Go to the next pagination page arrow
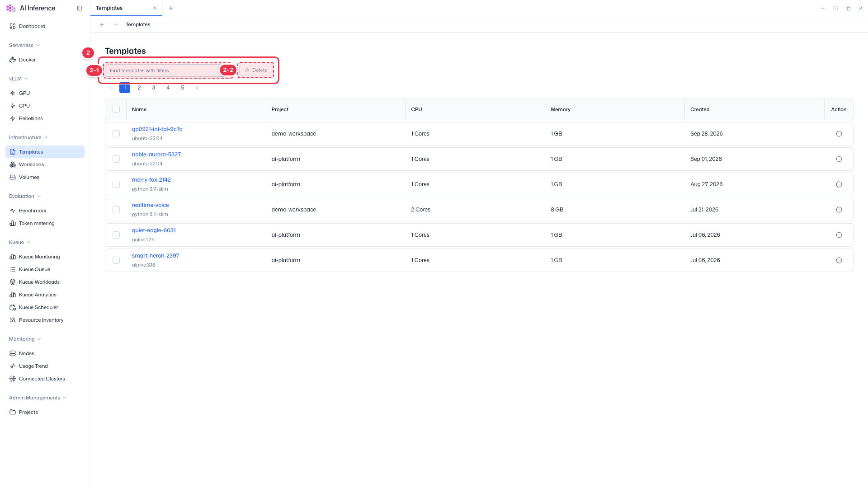This screenshot has height=488, width=868. [x=197, y=88]
